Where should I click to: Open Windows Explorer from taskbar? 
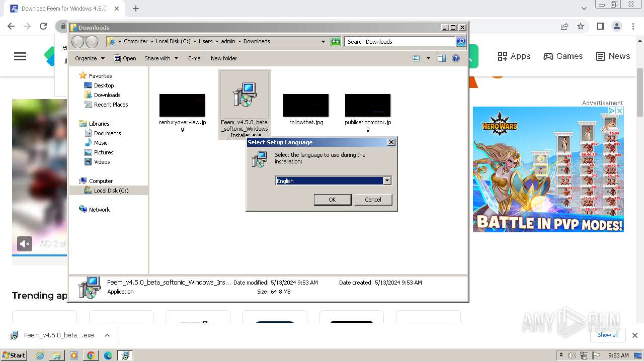tap(57, 355)
